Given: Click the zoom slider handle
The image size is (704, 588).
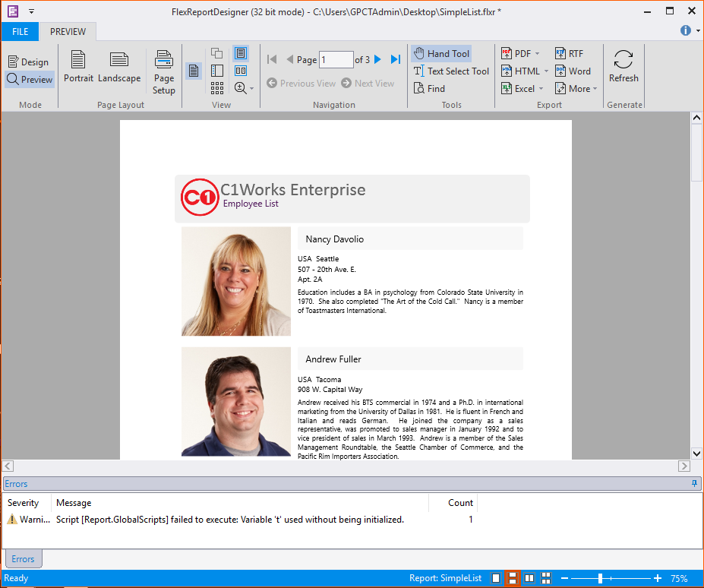Looking at the screenshot, I should (x=600, y=579).
